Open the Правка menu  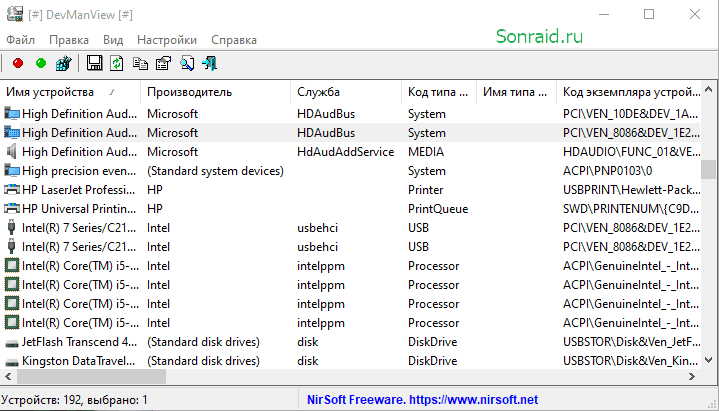pos(69,40)
